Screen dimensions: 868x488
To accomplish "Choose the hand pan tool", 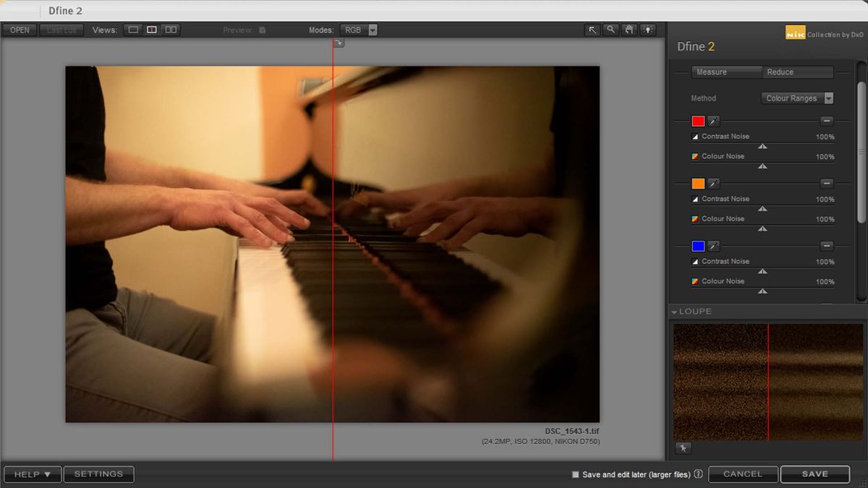I will coord(629,30).
